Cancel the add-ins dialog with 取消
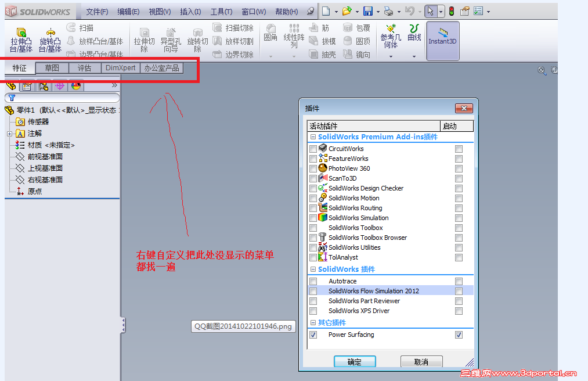Screen dimensions: 588x381 421,362
